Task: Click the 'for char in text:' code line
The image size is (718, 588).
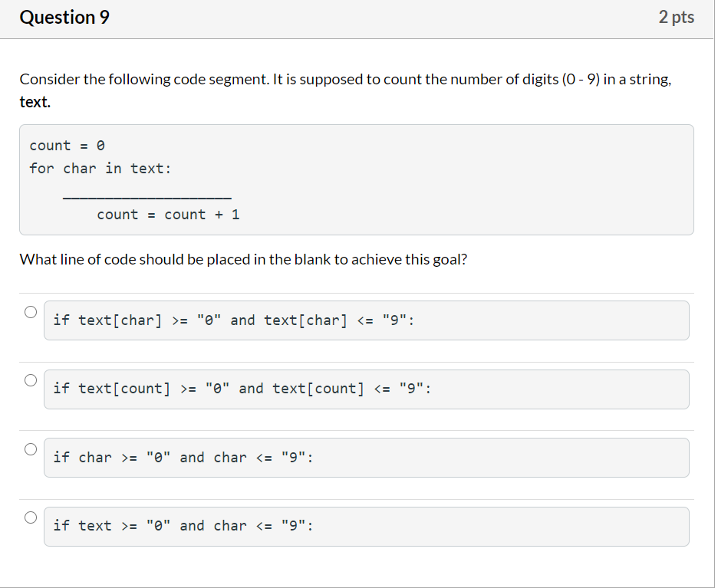Action: coord(100,169)
